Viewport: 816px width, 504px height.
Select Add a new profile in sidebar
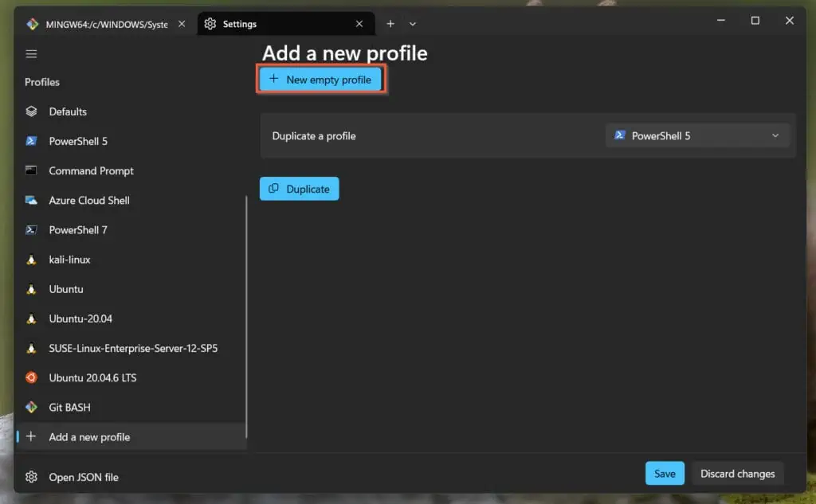click(131, 437)
